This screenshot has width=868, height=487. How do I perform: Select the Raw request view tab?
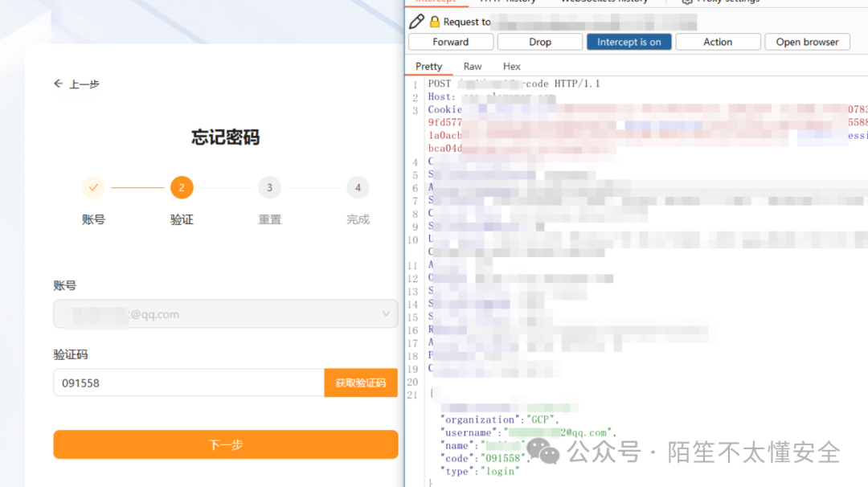click(x=472, y=66)
